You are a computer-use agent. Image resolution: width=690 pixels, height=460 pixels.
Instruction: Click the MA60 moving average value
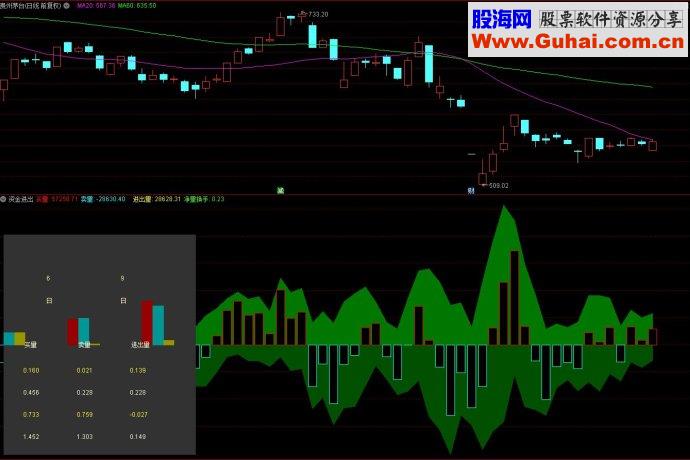tap(136, 6)
